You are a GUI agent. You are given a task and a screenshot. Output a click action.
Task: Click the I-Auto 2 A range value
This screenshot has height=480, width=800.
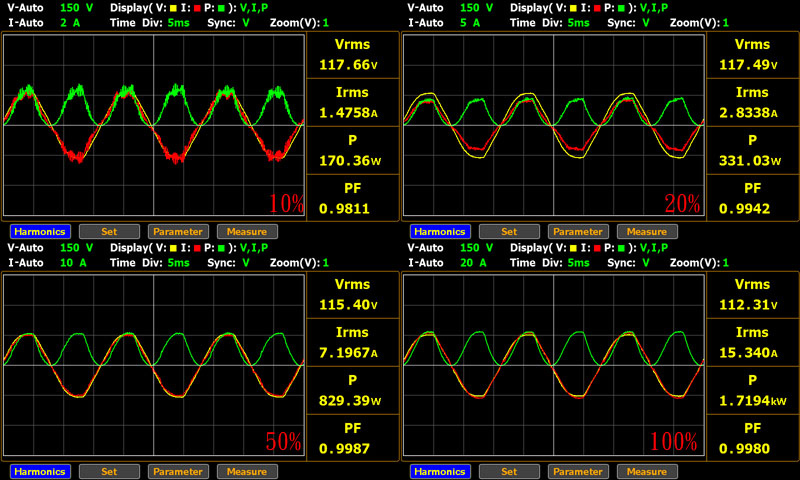pyautogui.click(x=70, y=23)
